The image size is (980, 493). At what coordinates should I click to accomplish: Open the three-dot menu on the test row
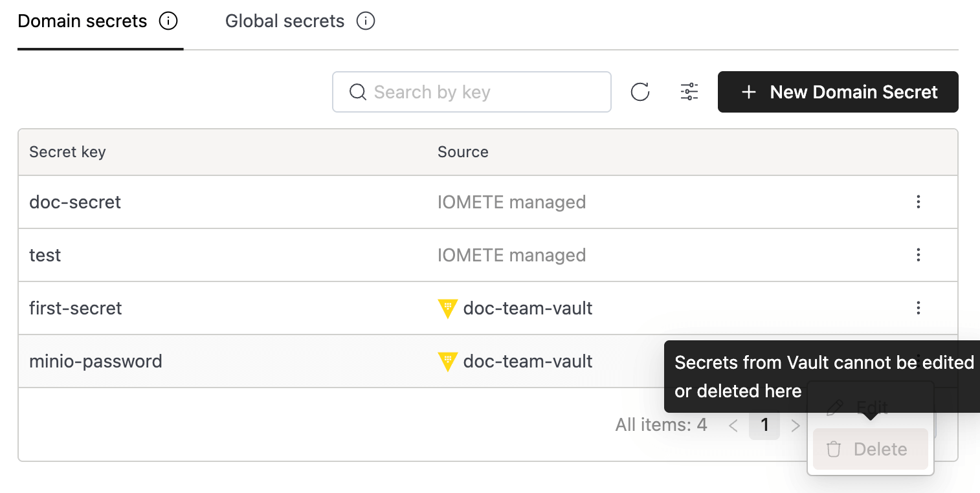919,254
